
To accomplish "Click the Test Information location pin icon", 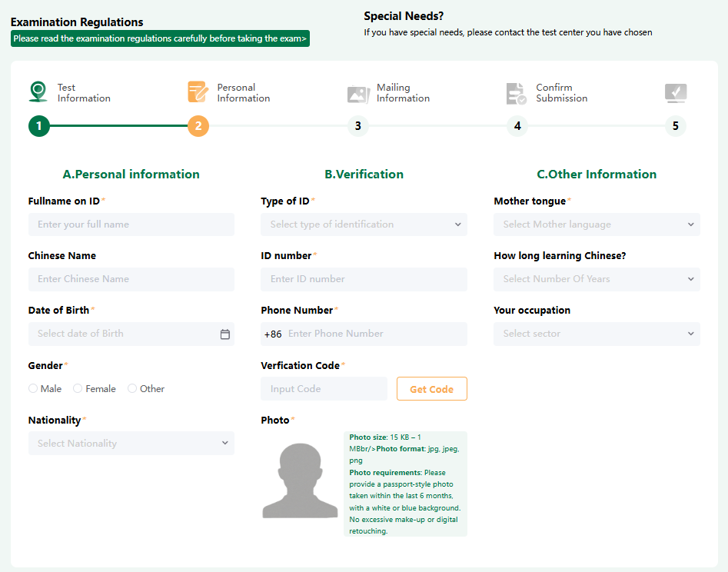I will 38,91.
